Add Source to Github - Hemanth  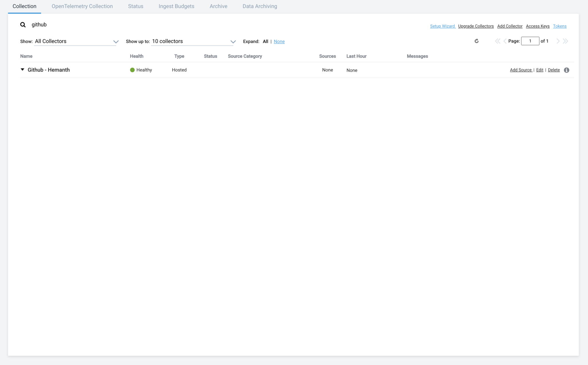521,70
